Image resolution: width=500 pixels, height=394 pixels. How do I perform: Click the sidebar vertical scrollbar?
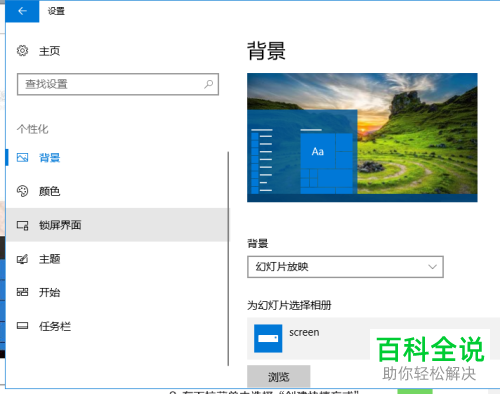pos(228,259)
